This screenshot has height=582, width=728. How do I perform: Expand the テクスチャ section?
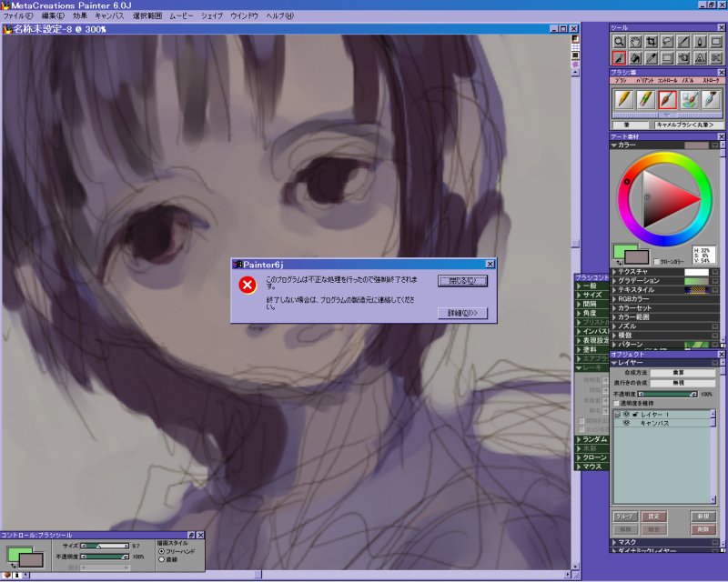pyautogui.click(x=614, y=272)
